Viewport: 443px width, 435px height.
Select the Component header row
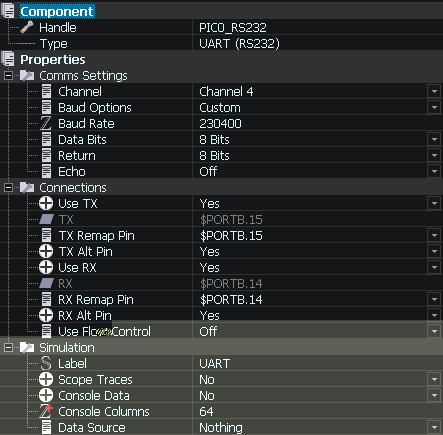pyautogui.click(x=221, y=11)
